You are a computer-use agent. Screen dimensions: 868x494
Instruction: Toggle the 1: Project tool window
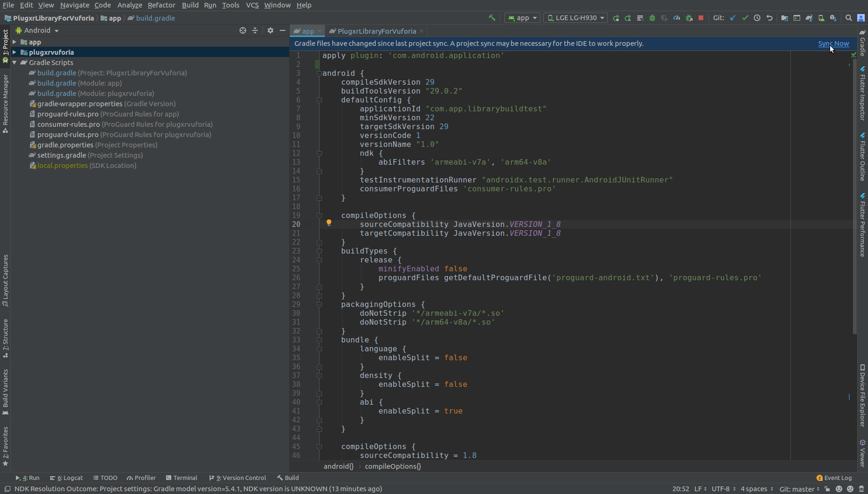(5, 47)
